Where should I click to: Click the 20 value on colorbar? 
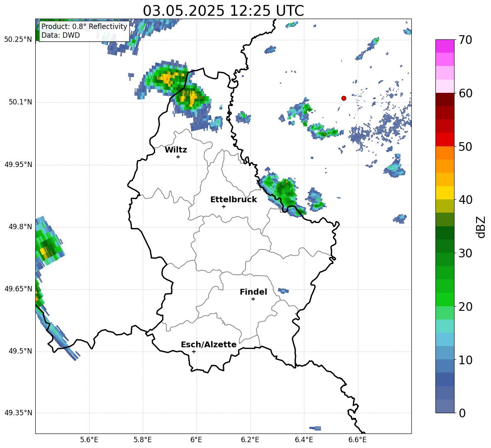click(x=465, y=307)
